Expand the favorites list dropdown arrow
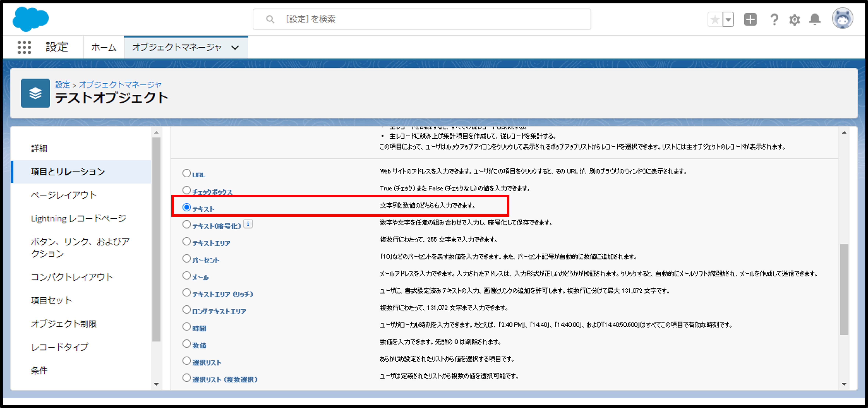The image size is (868, 408). click(x=728, y=19)
